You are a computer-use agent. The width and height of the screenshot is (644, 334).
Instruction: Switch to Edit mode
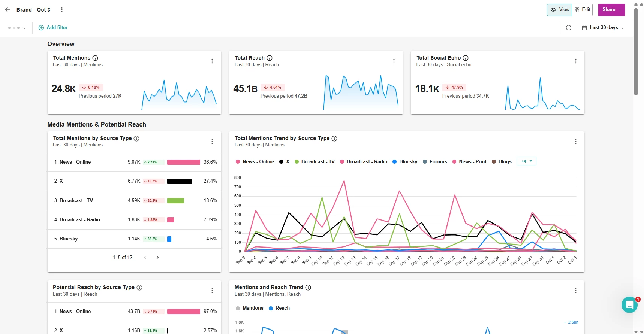[x=583, y=10]
